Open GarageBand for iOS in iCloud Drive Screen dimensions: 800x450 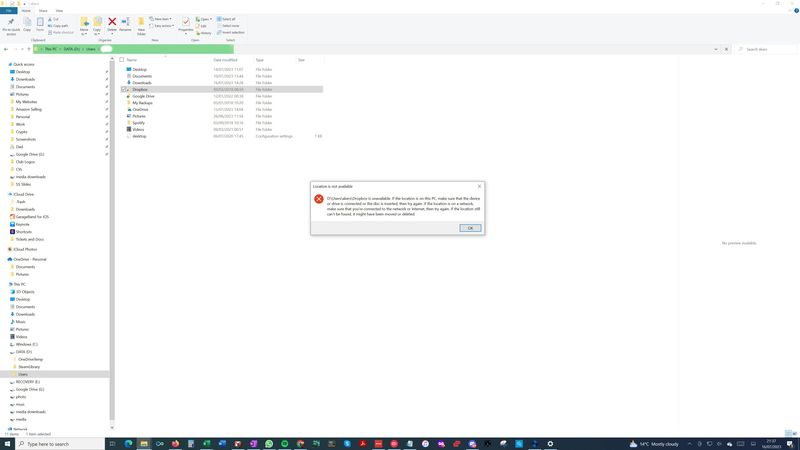tap(32, 217)
